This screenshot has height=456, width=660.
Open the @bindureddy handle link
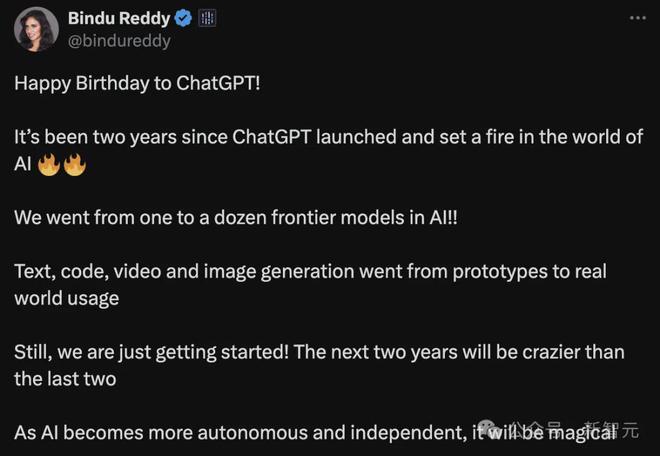tap(118, 41)
